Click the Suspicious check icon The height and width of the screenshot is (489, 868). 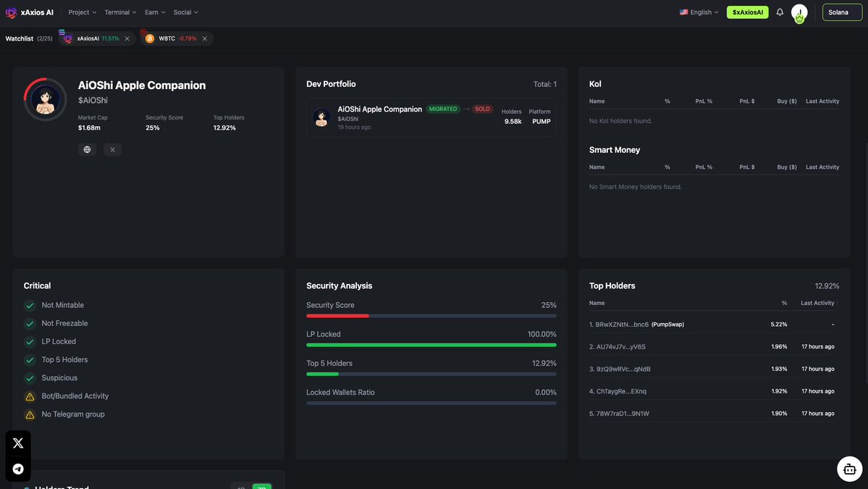pos(30,378)
